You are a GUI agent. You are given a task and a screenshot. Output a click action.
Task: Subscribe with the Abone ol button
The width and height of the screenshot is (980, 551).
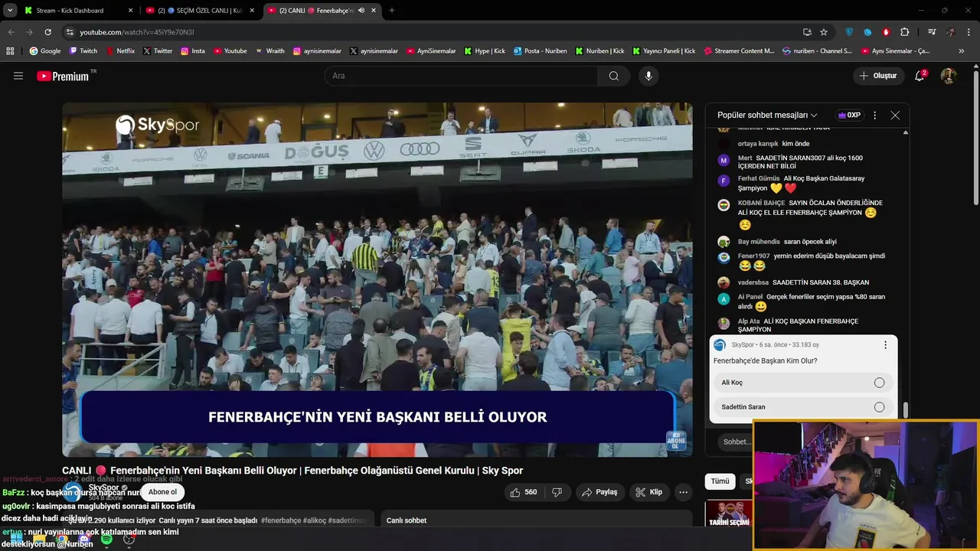162,492
